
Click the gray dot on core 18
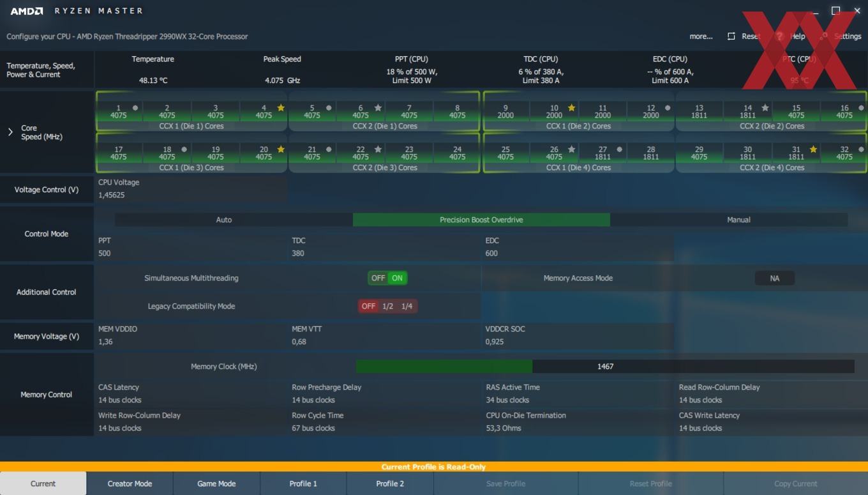point(184,149)
